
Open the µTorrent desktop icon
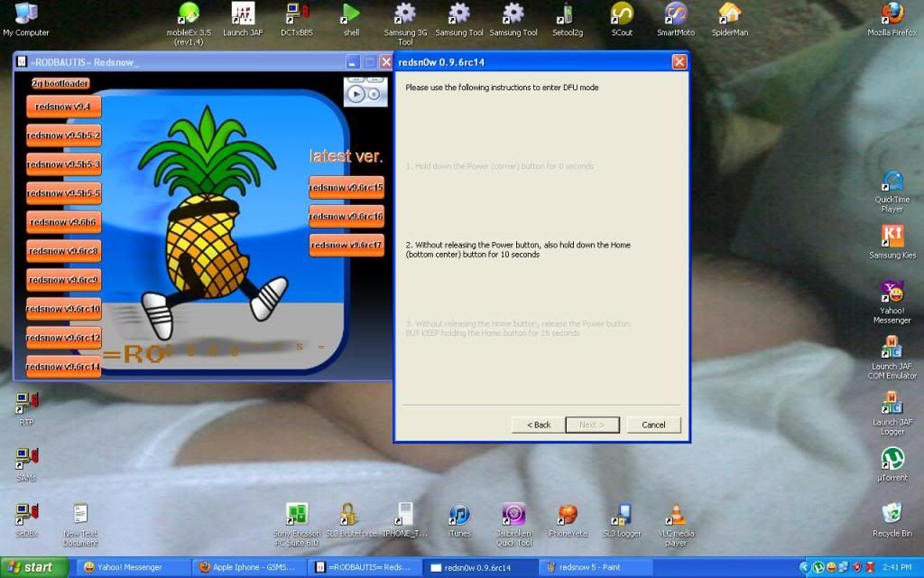892,464
